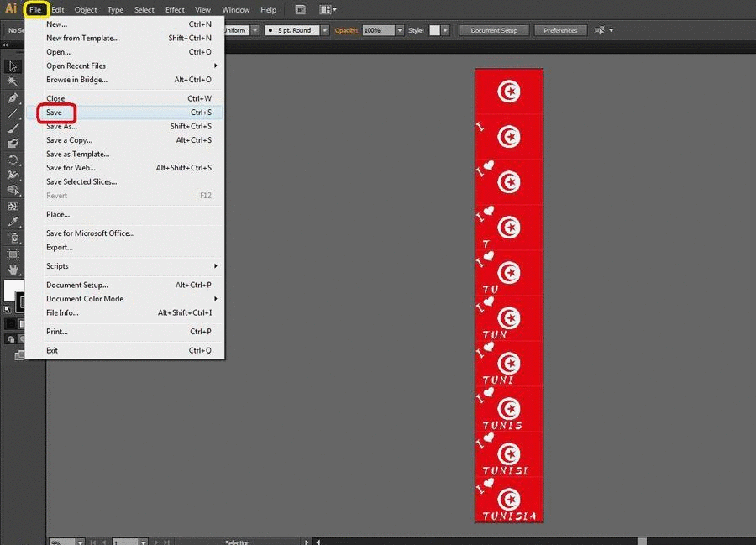Select the Mesh tool
The image size is (756, 545).
13,207
